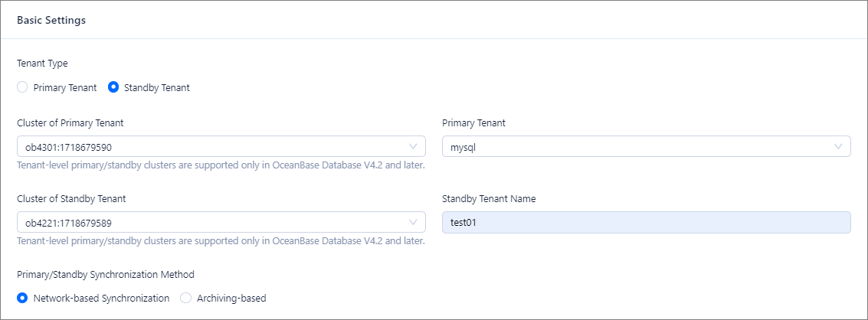Choose the Standby Tenant radio option

(113, 87)
